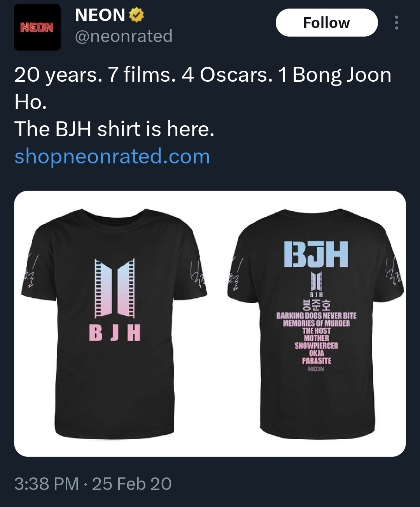This screenshot has height=507, width=420.
Task: Click the small film-strip icon on back shirt
Action: click(316, 282)
